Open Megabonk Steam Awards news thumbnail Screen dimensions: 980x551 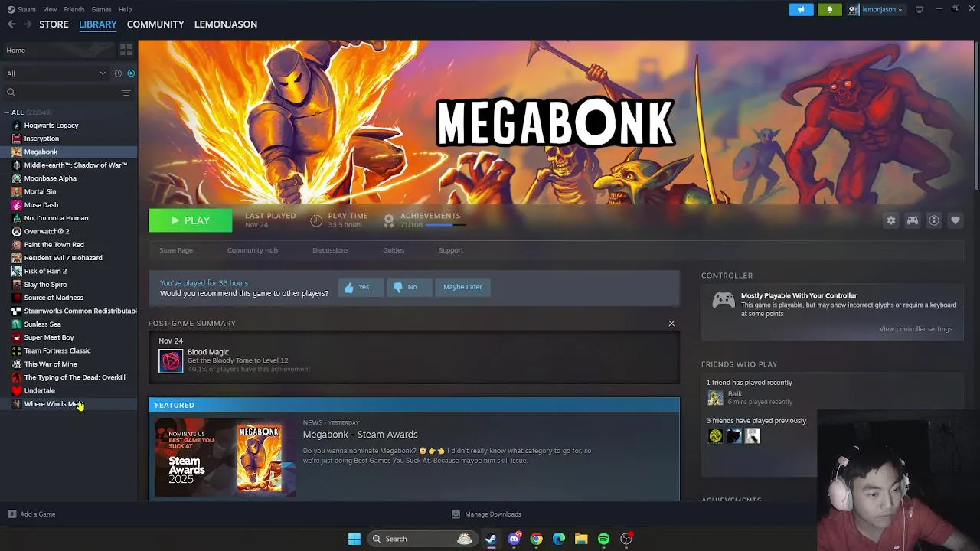(x=225, y=458)
